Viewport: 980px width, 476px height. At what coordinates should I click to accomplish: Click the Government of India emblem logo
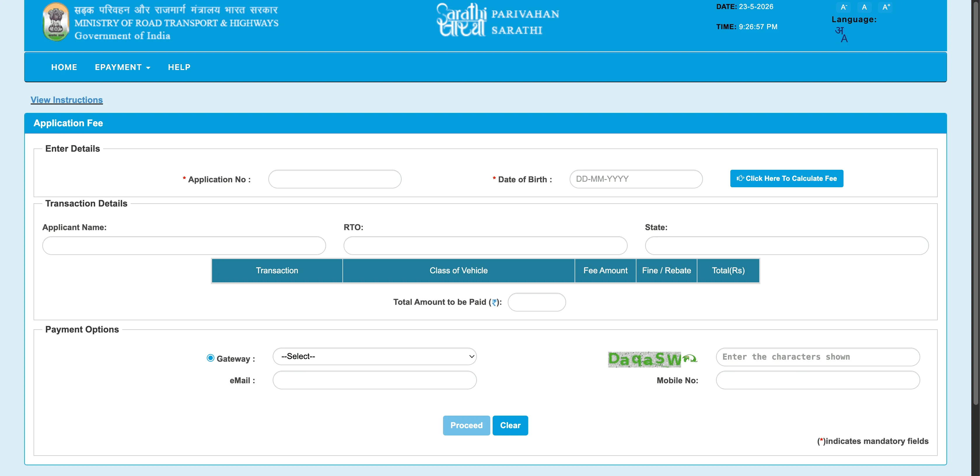click(55, 22)
